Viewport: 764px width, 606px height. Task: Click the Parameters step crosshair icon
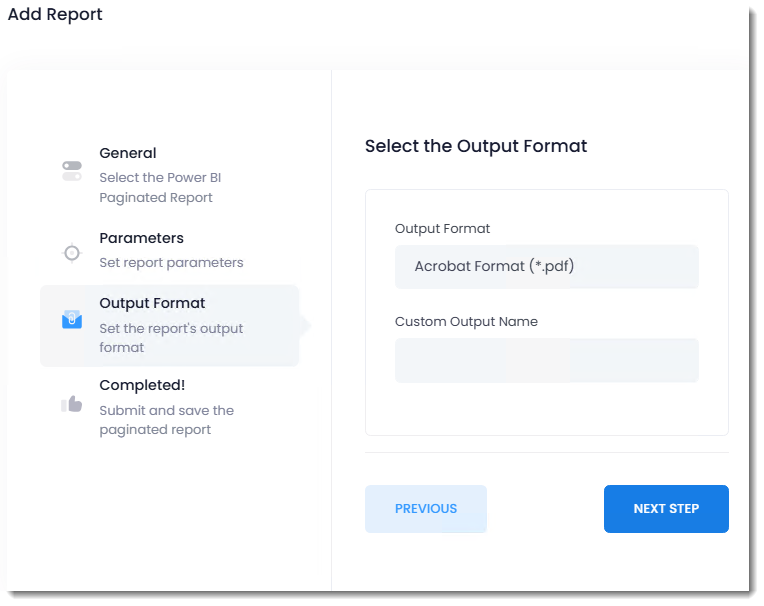coord(72,253)
